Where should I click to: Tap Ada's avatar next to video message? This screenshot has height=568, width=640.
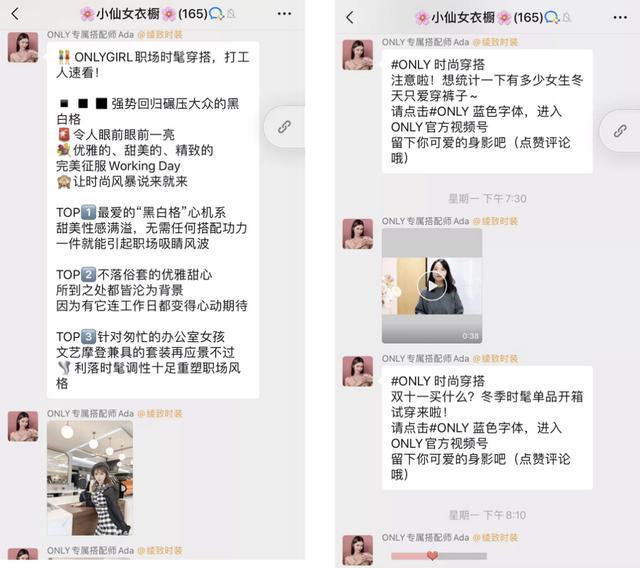[x=358, y=234]
